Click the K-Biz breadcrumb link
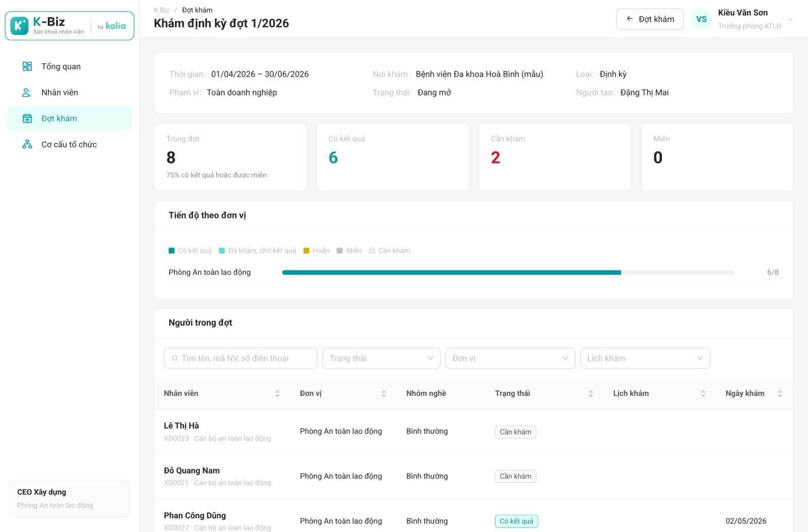The image size is (808, 532). 162,10
